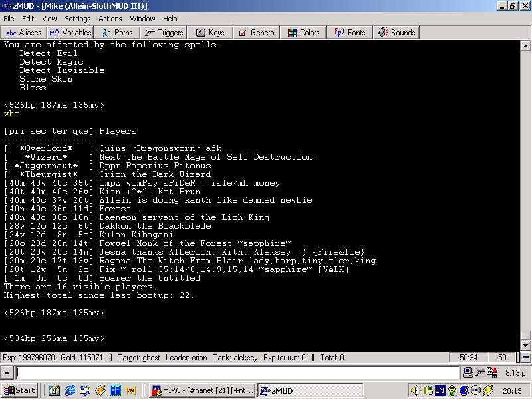
Task: Click the yellow radio-wave quick launch icon
Action: (131, 390)
